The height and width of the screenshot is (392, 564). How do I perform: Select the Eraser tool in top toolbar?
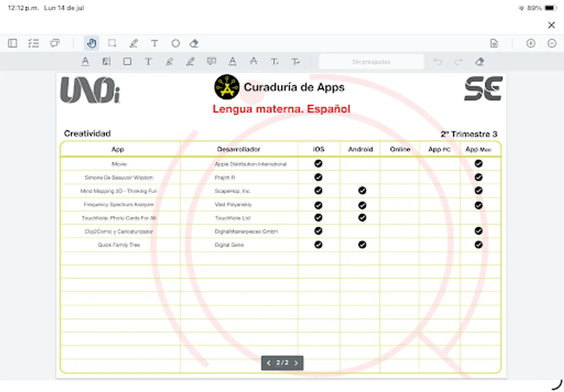tap(194, 44)
